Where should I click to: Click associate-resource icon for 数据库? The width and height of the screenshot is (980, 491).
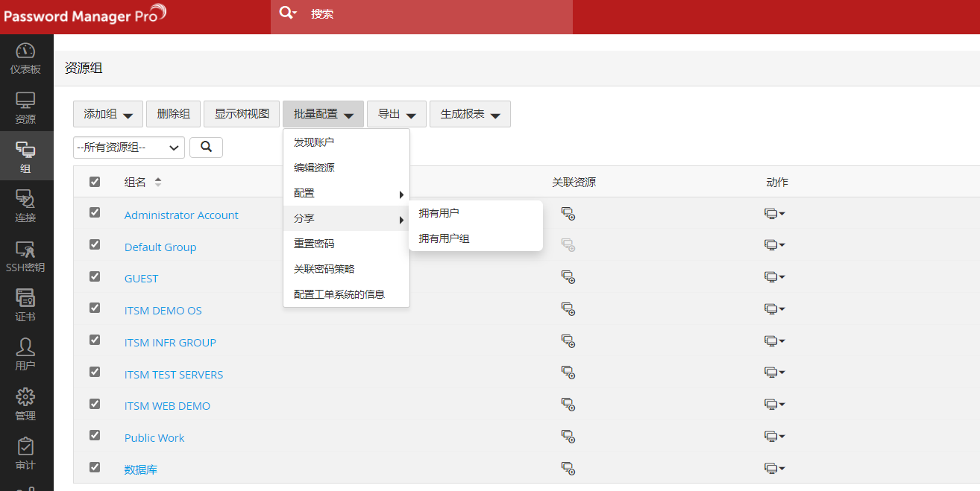point(568,468)
